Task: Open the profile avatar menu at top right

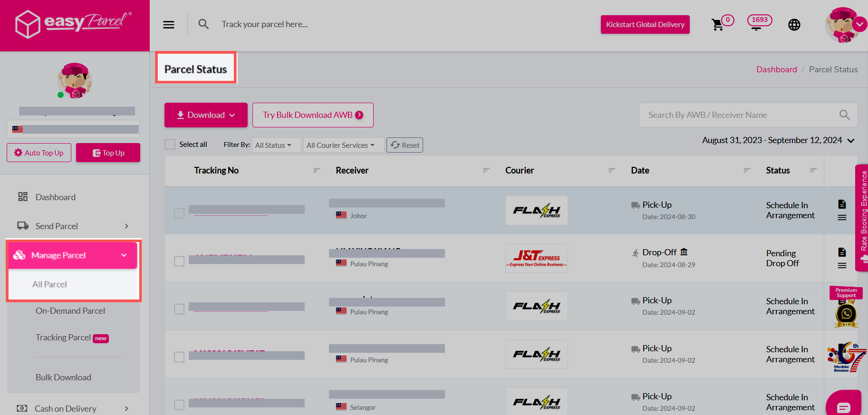Action: 844,25
